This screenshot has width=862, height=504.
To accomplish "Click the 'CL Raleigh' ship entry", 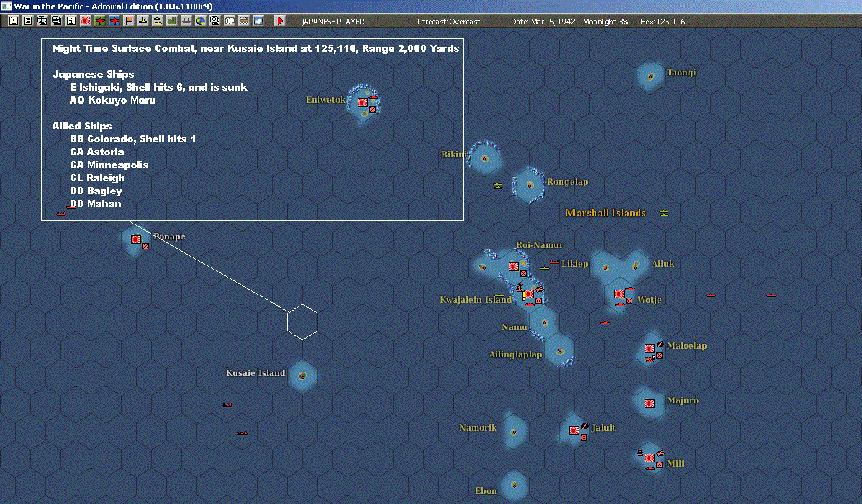I will point(97,178).
